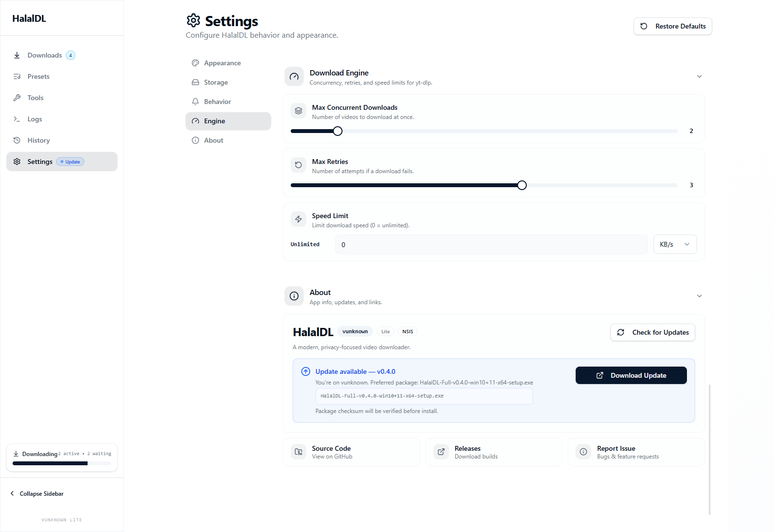Click the Source Code folder icon
Viewport: 774px width, 532px height.
(298, 452)
